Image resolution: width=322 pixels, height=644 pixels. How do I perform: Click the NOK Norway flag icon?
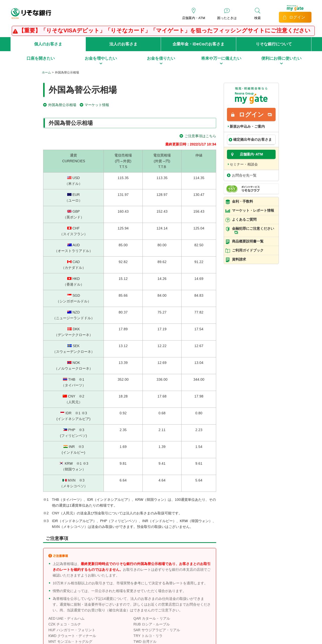click(x=69, y=363)
